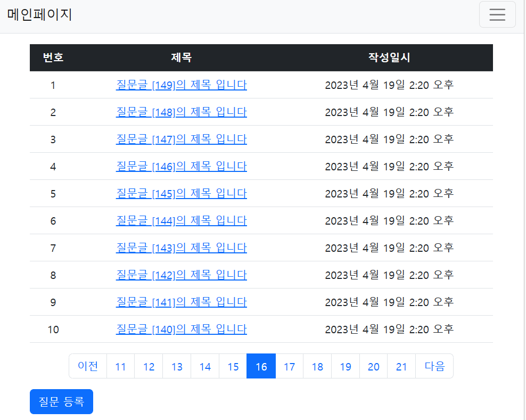Open question link 질문글 [140]의 제목 입니다
The width and height of the screenshot is (526, 420).
click(x=181, y=330)
